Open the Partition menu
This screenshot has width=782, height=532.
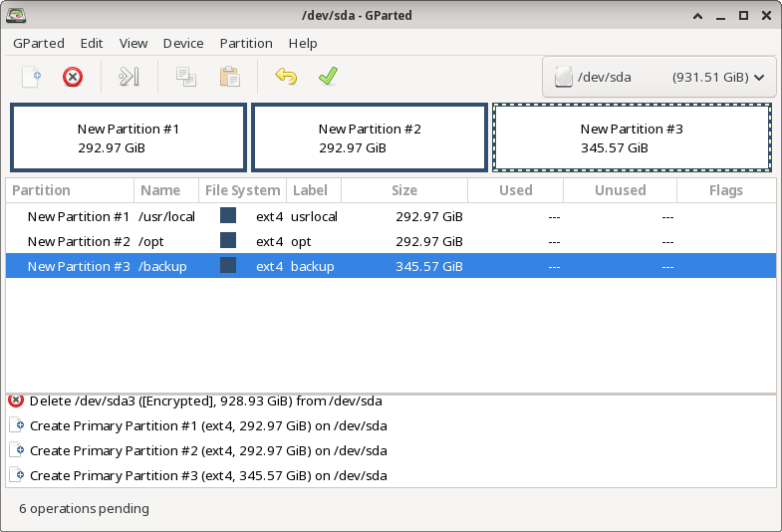tap(246, 44)
